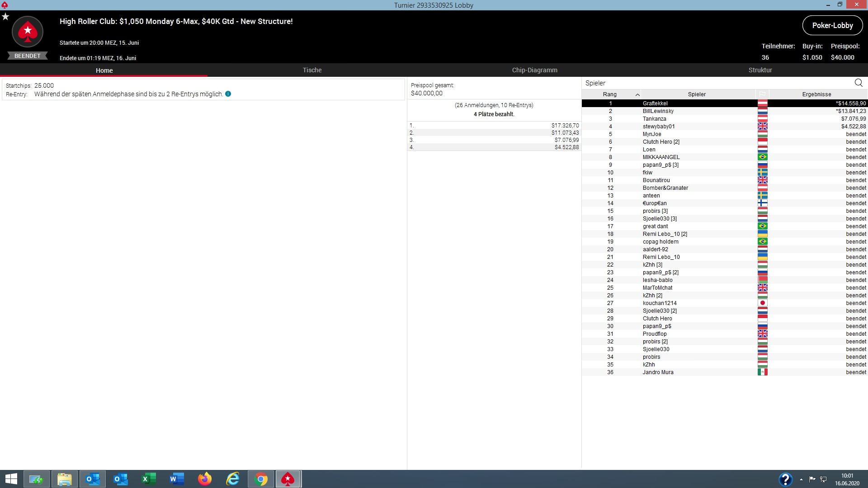Click the Re-Entry info icon
The image size is (868, 488).
coord(228,94)
